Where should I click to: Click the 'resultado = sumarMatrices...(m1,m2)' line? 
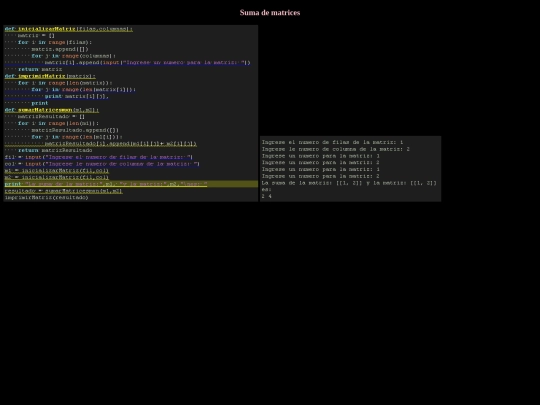63,191
